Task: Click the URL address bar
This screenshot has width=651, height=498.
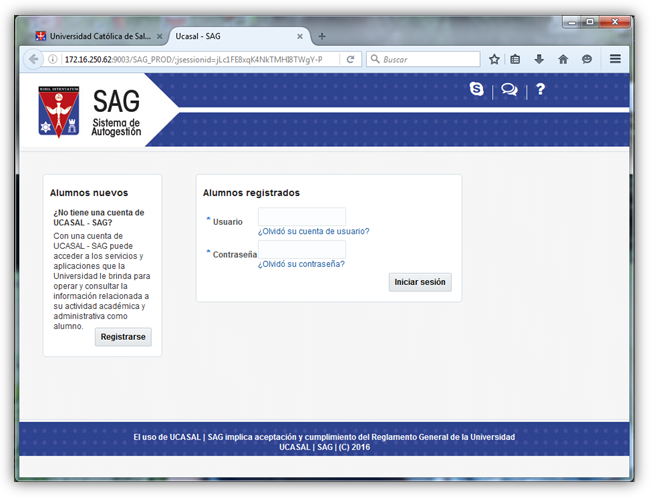Action: point(200,59)
